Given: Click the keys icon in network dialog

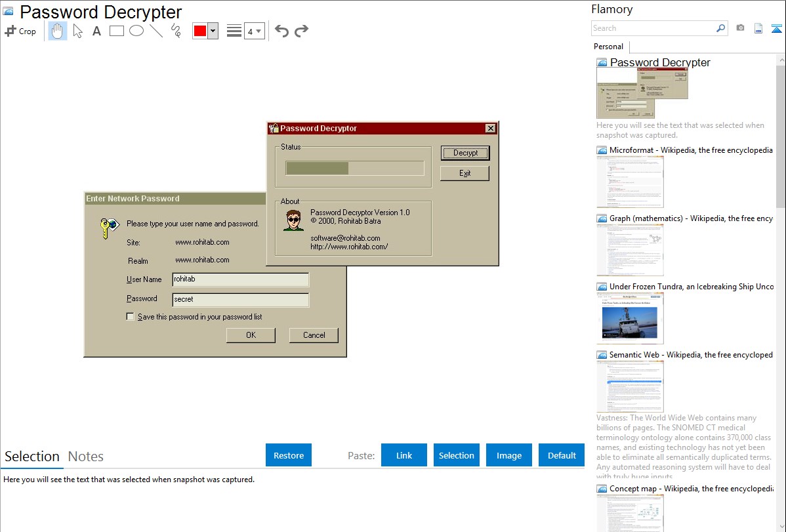Looking at the screenshot, I should pyautogui.click(x=109, y=228).
